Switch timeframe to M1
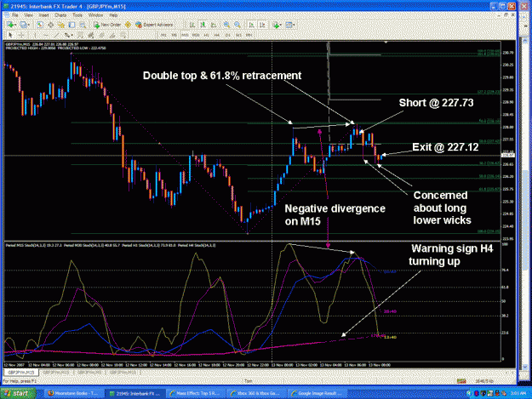 click(163, 35)
